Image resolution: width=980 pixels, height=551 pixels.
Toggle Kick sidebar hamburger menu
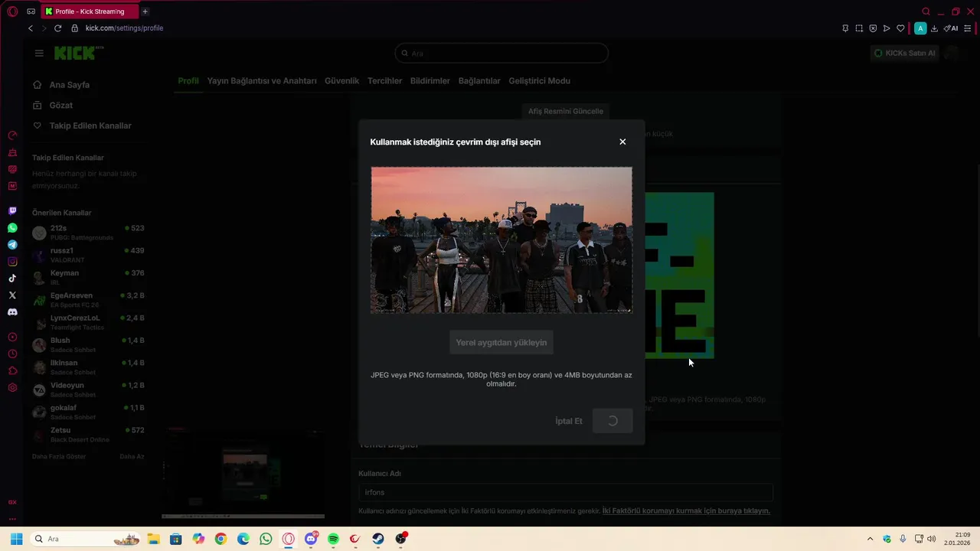coord(39,53)
